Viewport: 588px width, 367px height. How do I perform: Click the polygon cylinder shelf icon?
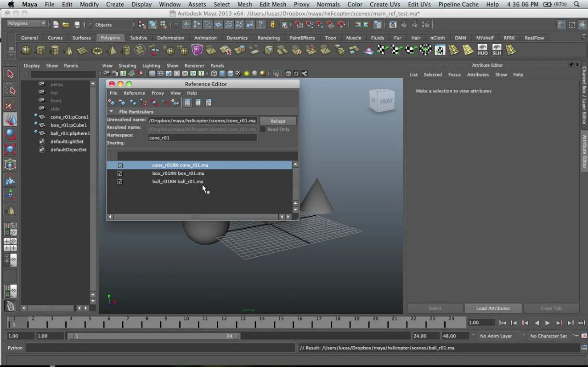pyautogui.click(x=55, y=50)
